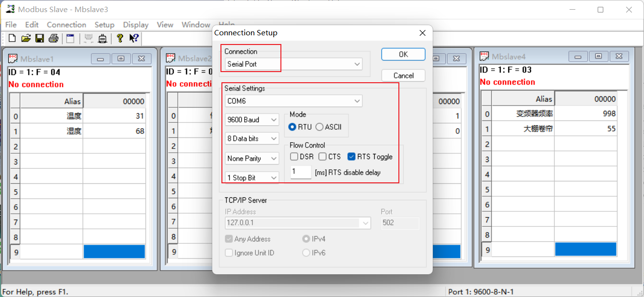Click the yellow question mark Help icon
Image resolution: width=644 pixels, height=297 pixels.
[x=120, y=38]
